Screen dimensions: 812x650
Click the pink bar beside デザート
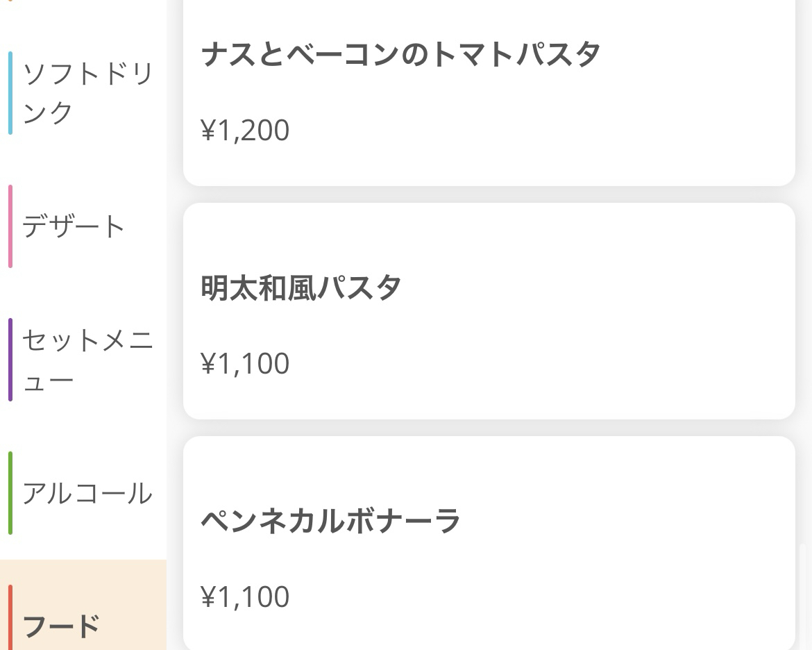click(x=10, y=226)
